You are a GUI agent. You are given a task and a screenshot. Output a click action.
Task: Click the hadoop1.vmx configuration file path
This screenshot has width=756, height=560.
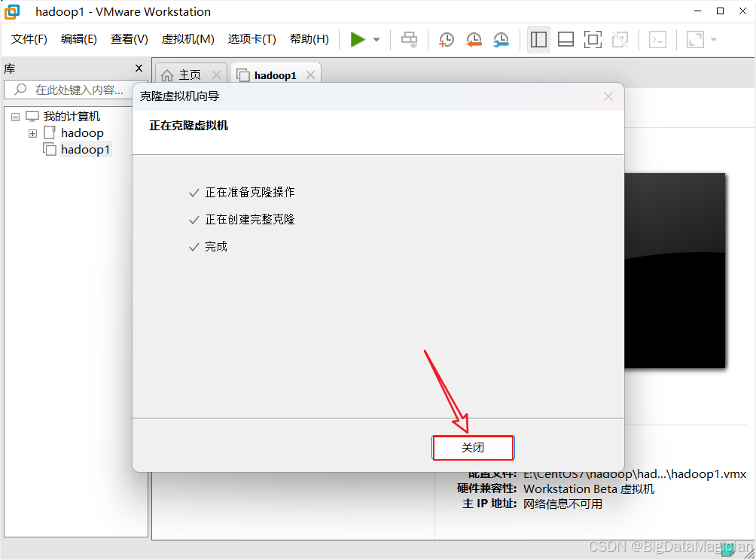(635, 474)
